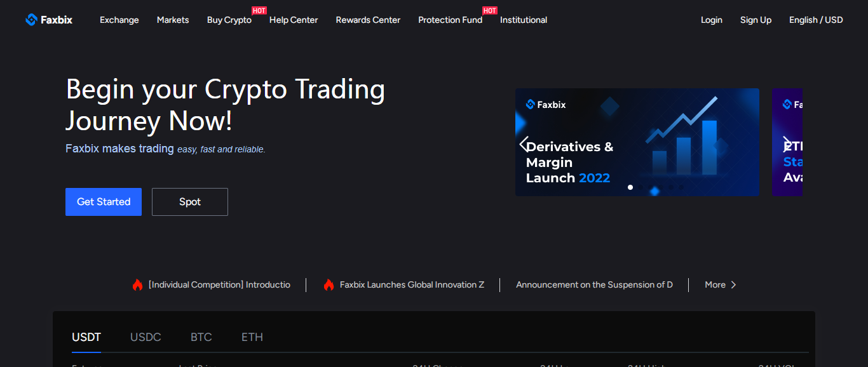Click the fire icon beside Individual Competition
The width and height of the screenshot is (868, 367).
click(x=137, y=285)
